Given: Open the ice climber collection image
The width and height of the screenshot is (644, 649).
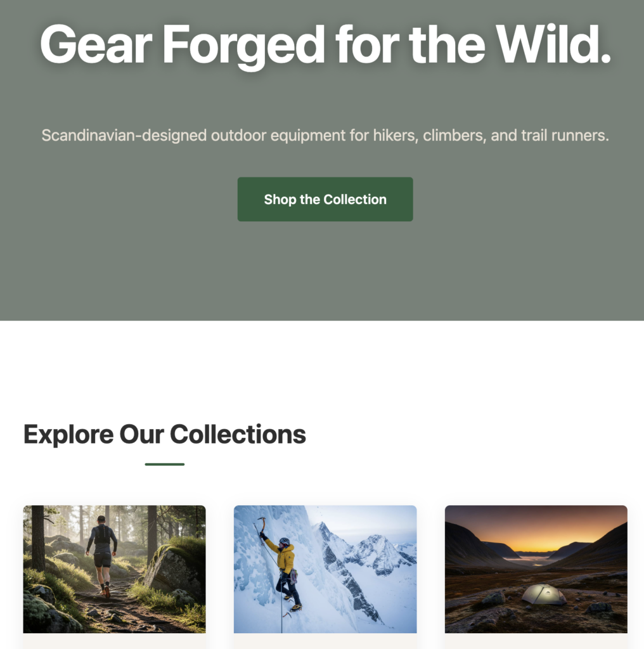Looking at the screenshot, I should click(325, 569).
